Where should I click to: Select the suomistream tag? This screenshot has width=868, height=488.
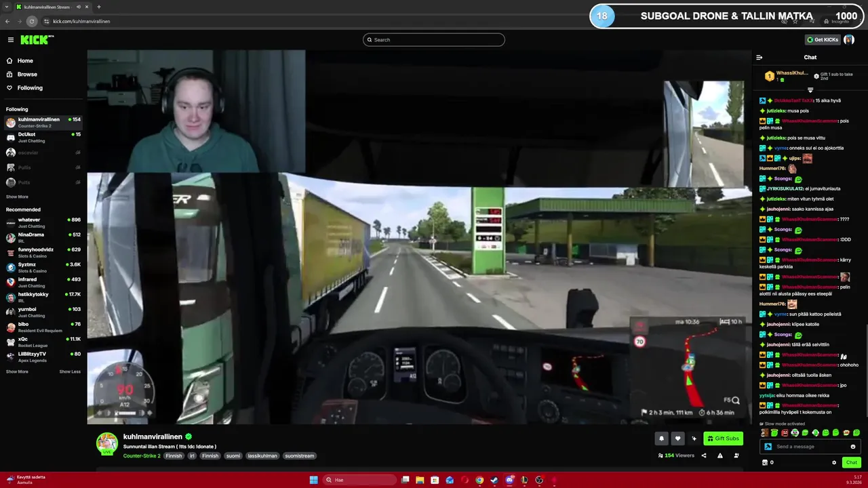point(299,456)
